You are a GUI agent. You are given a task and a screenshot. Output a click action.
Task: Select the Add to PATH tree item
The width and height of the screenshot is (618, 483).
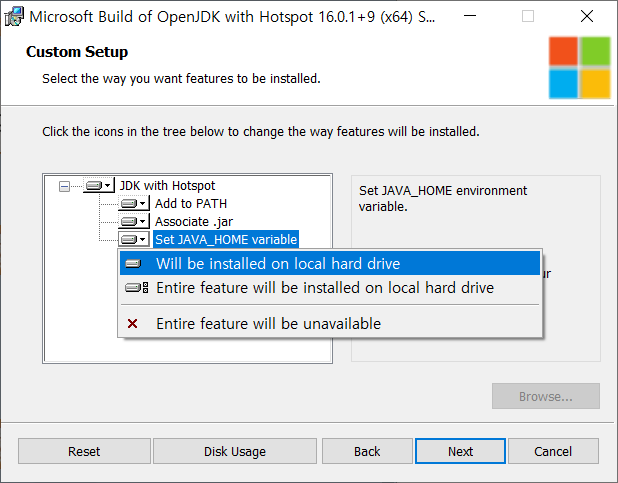pyautogui.click(x=191, y=203)
